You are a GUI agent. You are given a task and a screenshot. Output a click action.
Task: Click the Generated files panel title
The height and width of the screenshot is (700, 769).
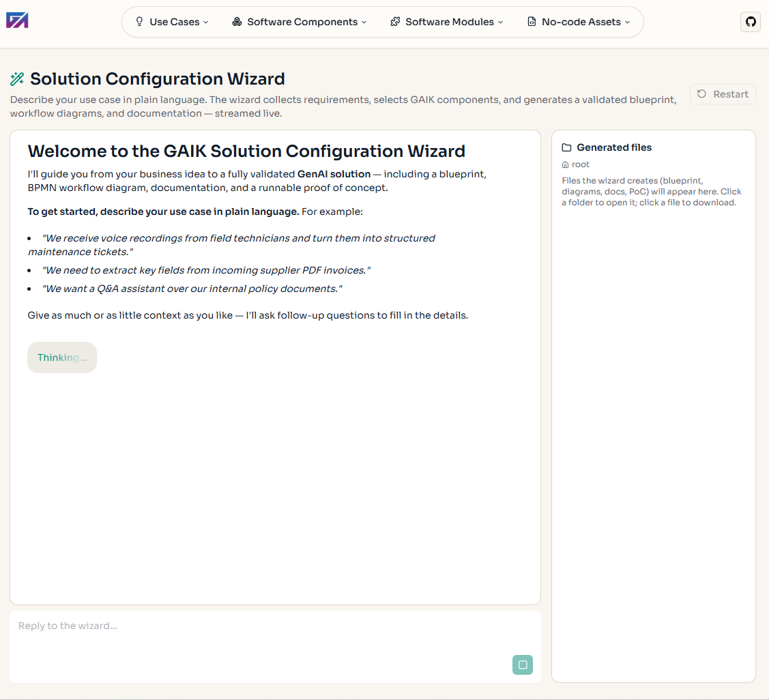click(614, 147)
